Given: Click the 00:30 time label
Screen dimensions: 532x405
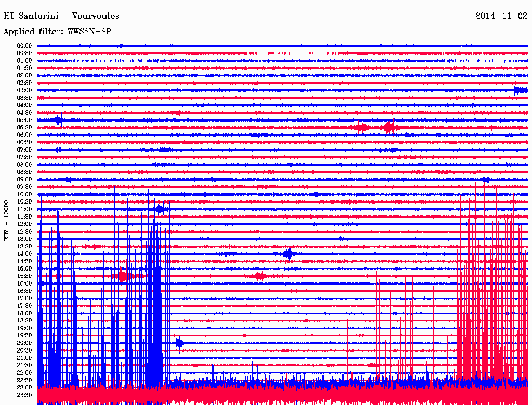Looking at the screenshot, I should [24, 53].
